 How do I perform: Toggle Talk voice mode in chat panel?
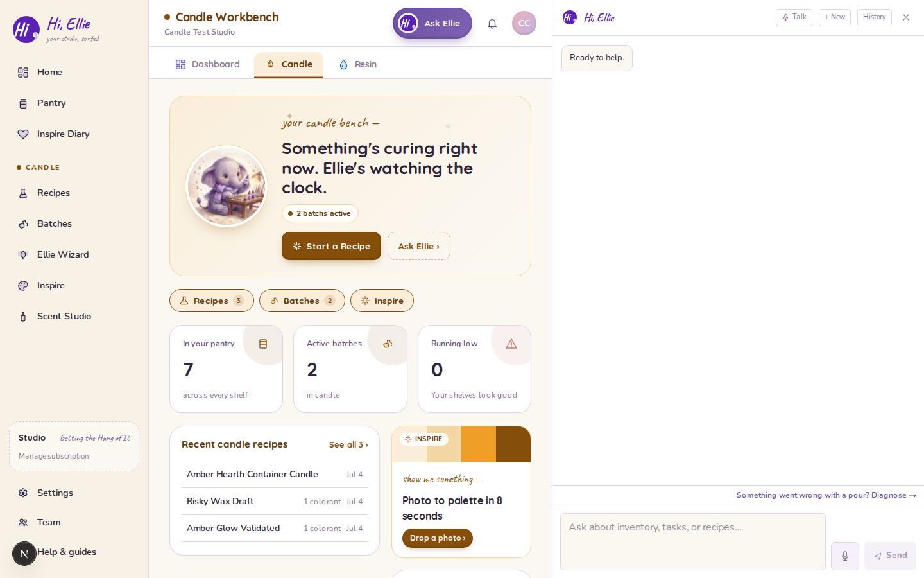pyautogui.click(x=794, y=17)
